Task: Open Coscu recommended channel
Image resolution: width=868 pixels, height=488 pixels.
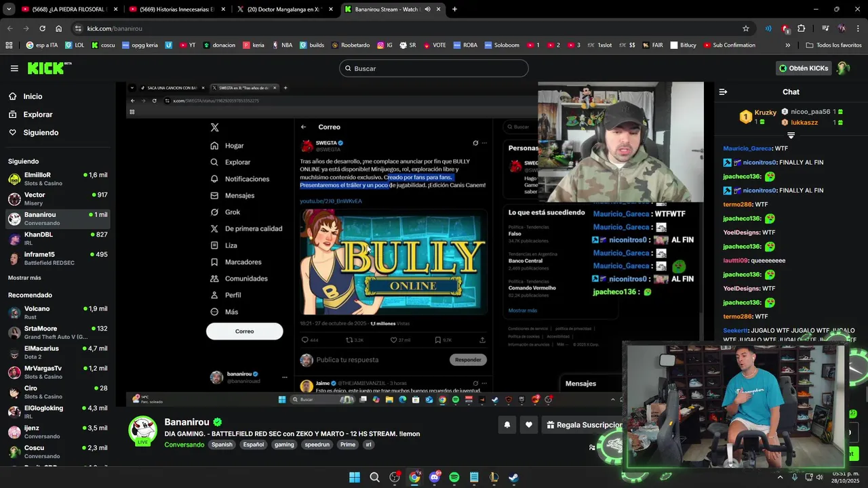Action: pos(58,452)
